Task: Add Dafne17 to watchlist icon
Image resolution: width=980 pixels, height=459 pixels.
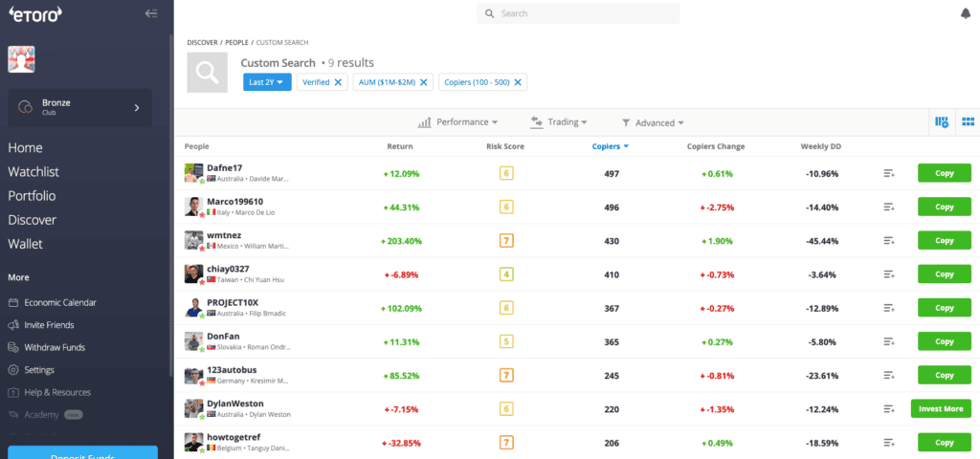Action: [x=889, y=173]
